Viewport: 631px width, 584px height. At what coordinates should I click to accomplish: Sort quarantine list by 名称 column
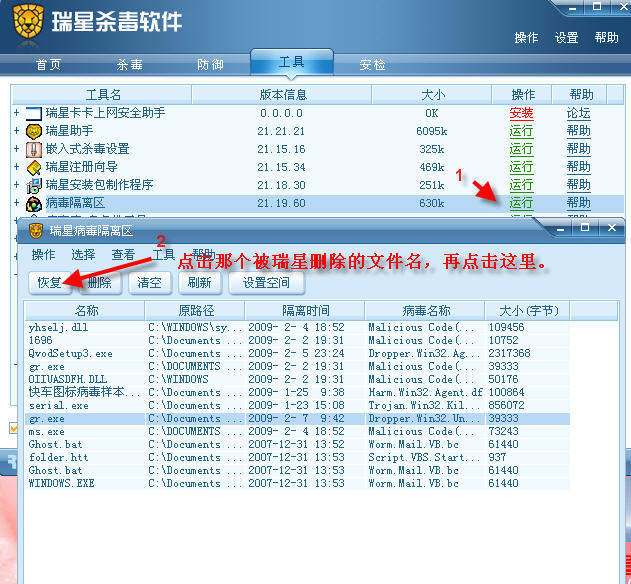tap(85, 311)
